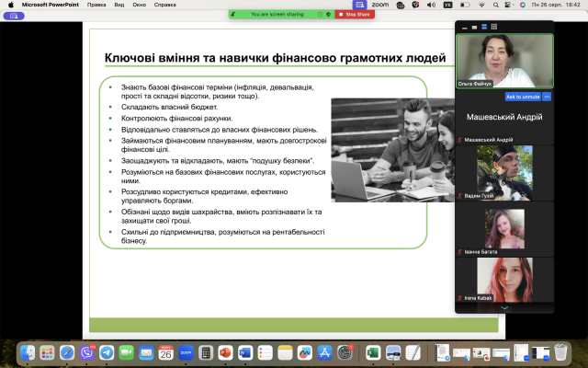
Task: Open Freeform from the Dock
Action: point(304,353)
